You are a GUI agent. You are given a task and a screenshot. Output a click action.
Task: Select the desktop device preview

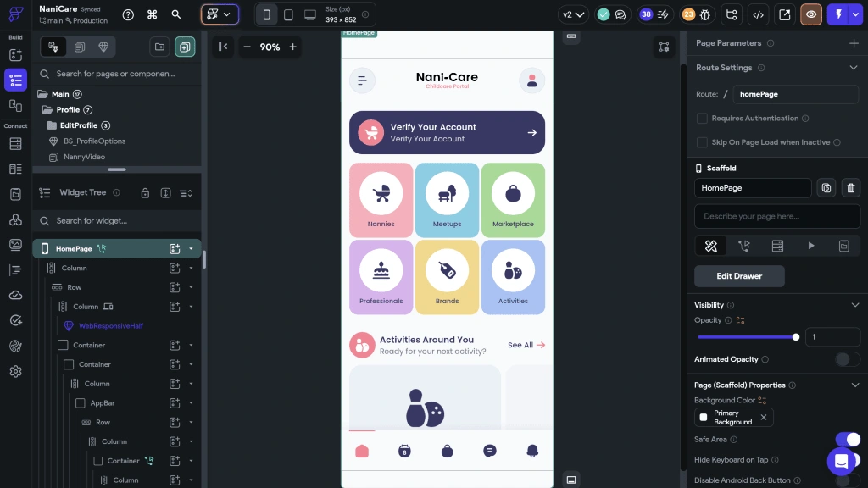click(x=310, y=15)
